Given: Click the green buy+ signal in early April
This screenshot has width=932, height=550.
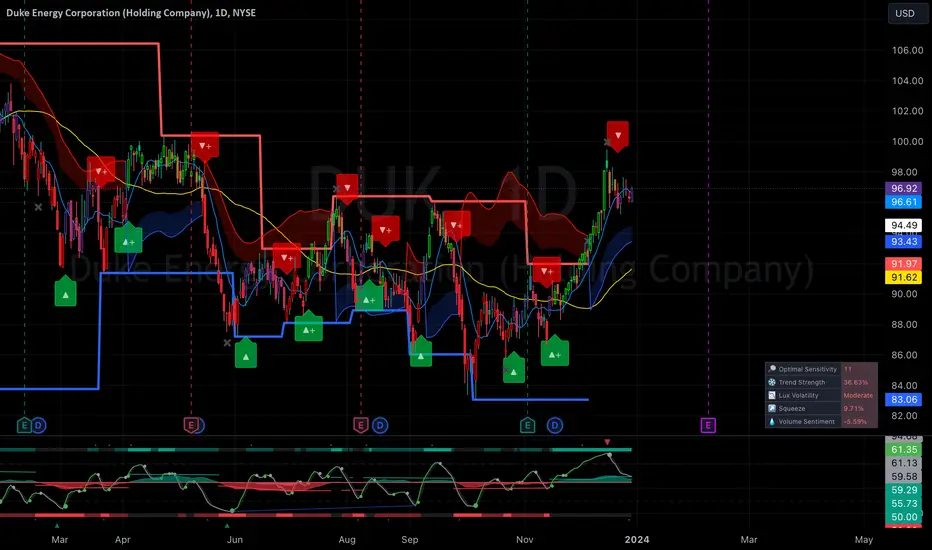Looking at the screenshot, I should coord(128,240).
